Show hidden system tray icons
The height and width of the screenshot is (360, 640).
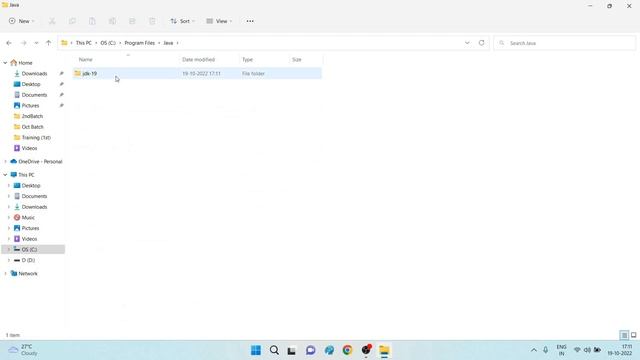(533, 350)
